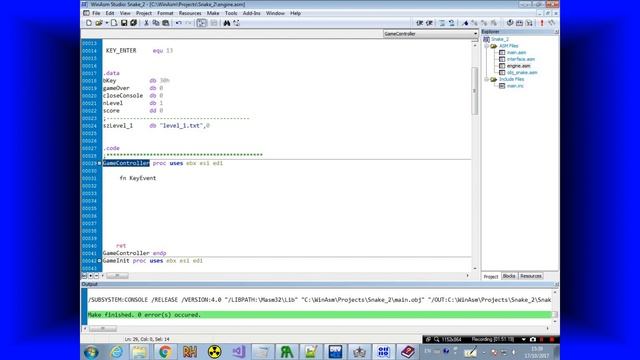The width and height of the screenshot is (640, 360).
Task: Collapse the ASM Files tree folder
Action: [x=487, y=46]
